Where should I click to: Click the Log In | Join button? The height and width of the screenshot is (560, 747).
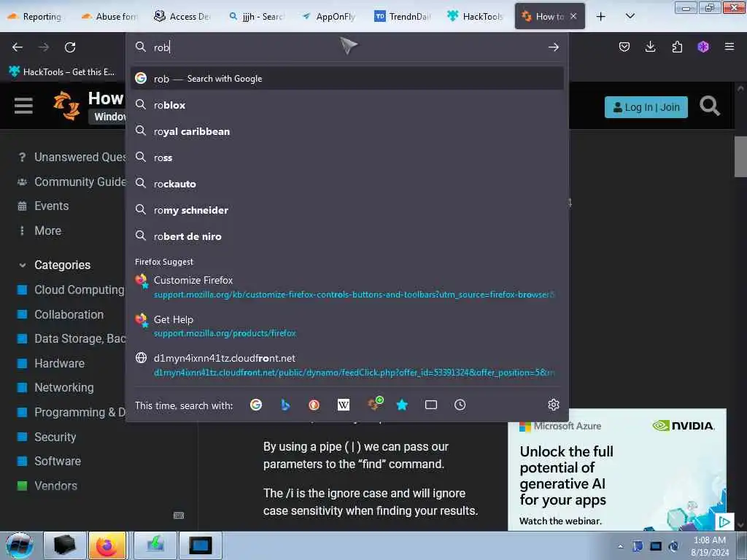(646, 107)
